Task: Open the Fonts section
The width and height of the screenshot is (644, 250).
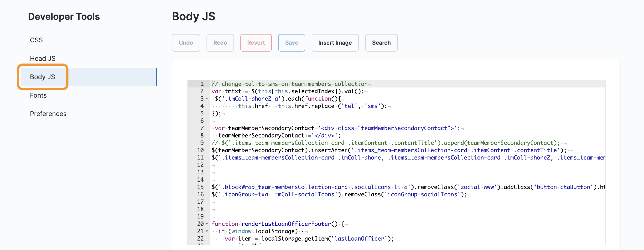Action: click(x=38, y=95)
